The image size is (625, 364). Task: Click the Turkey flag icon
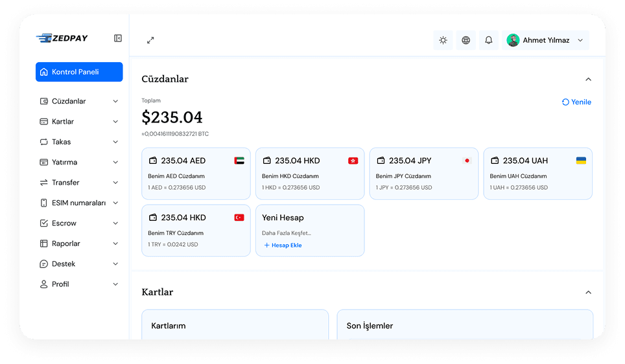(x=239, y=218)
